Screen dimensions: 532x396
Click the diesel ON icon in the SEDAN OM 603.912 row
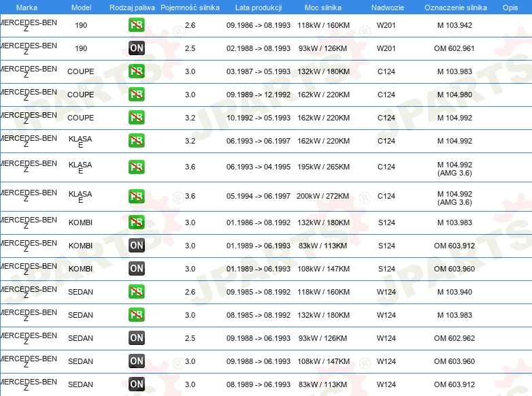[x=137, y=384]
